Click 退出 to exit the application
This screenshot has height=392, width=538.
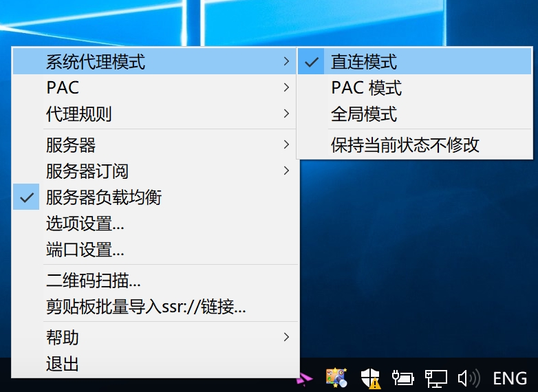[x=62, y=364]
